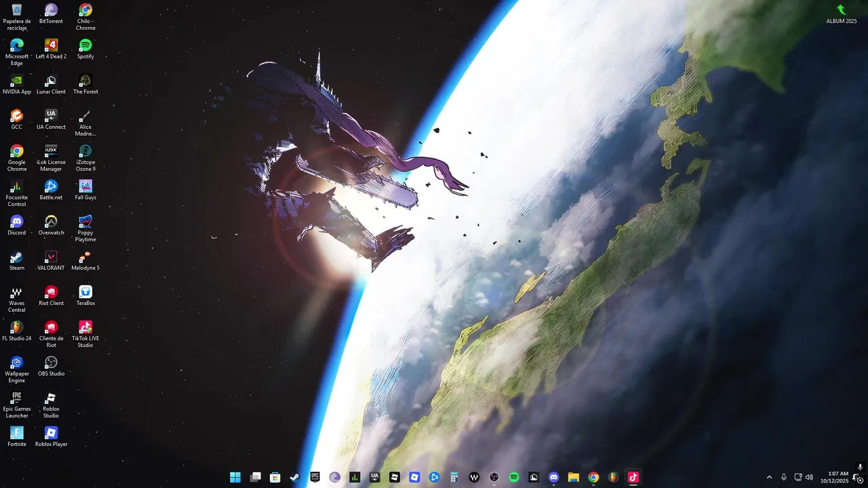868x488 pixels.
Task: Select the Roblox Player desktop shortcut
Action: pyautogui.click(x=51, y=436)
